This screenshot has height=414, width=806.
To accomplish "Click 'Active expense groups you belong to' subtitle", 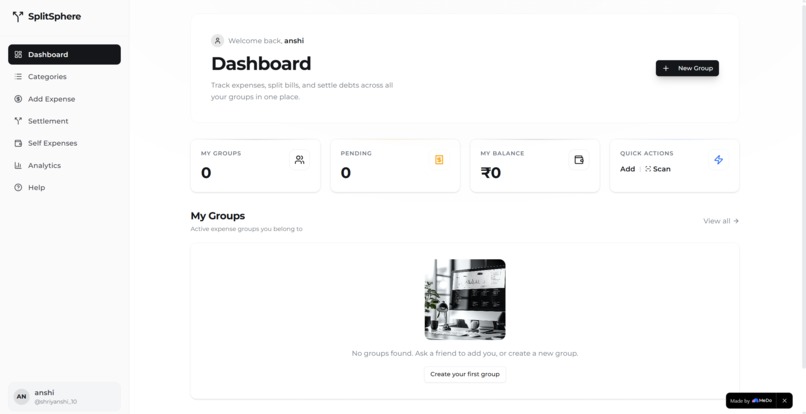I will [247, 229].
